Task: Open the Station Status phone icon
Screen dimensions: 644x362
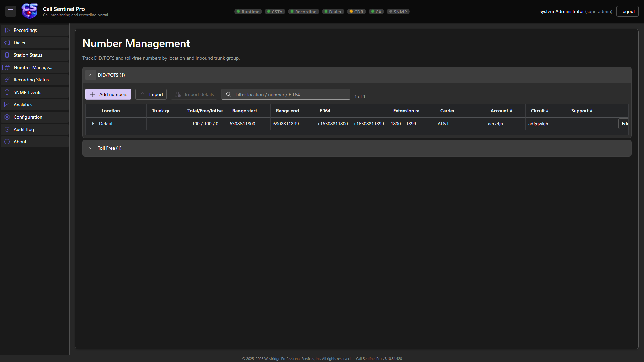Action: tap(7, 55)
